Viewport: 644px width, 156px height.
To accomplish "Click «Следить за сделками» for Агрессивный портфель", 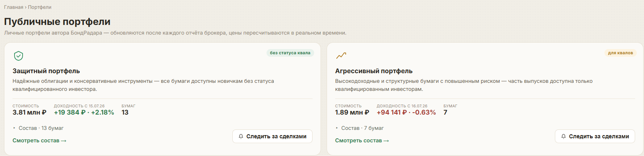I will [595, 136].
